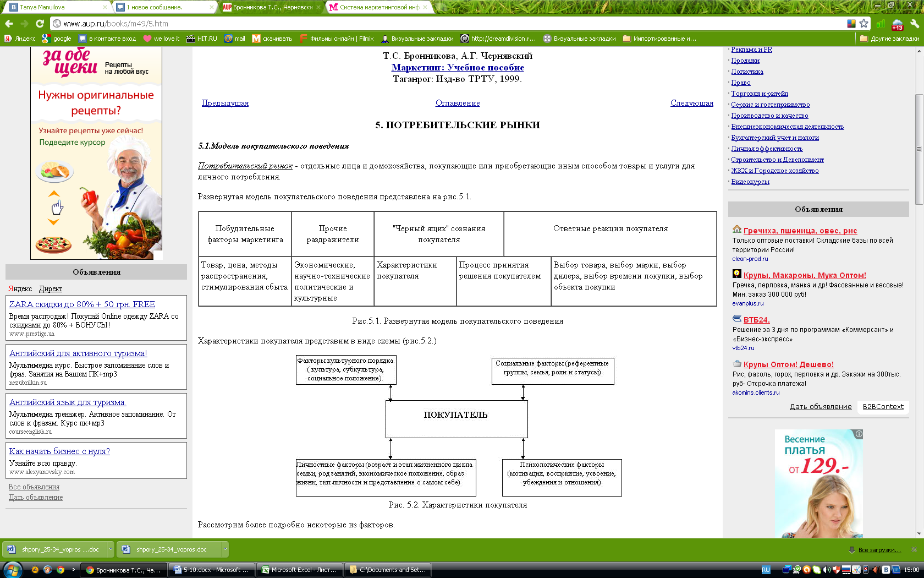
Task: Open 'Торговля и ритейл' sidebar link
Action: (760, 94)
